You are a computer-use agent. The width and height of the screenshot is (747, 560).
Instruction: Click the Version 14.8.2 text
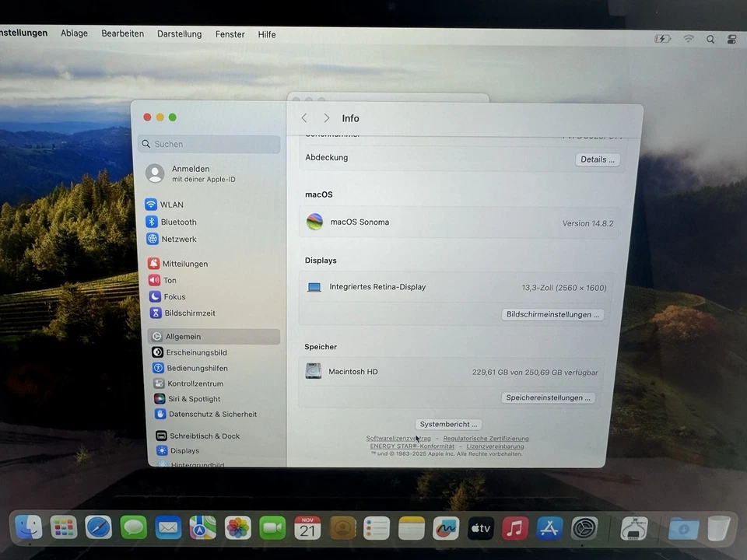click(x=587, y=223)
